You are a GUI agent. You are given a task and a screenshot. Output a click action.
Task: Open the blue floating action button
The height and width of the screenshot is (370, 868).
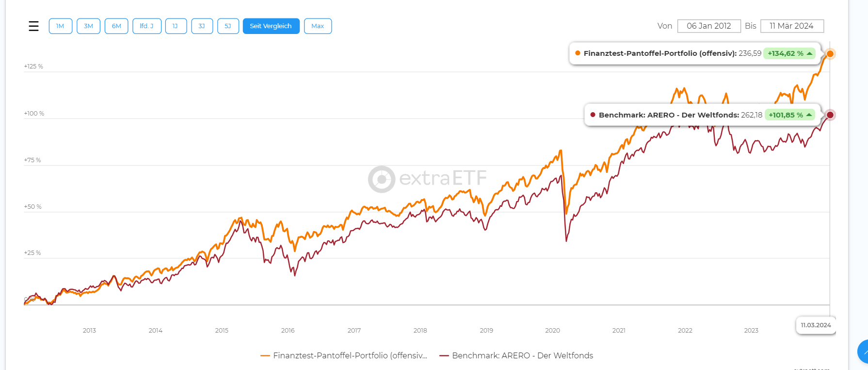click(863, 352)
